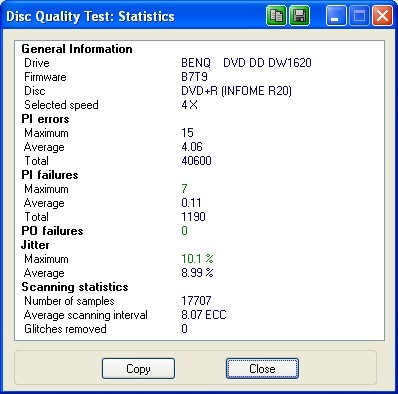398x394 pixels.
Task: Click PI errors maximum value '15'
Action: [187, 133]
